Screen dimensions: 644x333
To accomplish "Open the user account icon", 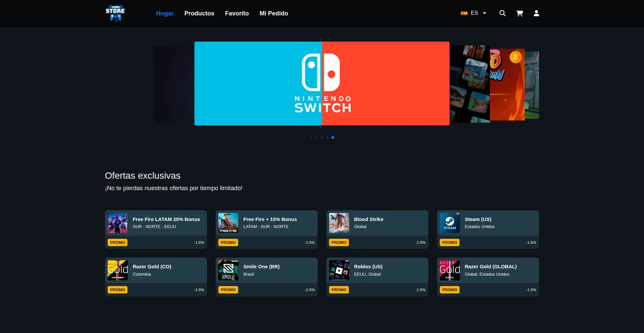I will (536, 13).
